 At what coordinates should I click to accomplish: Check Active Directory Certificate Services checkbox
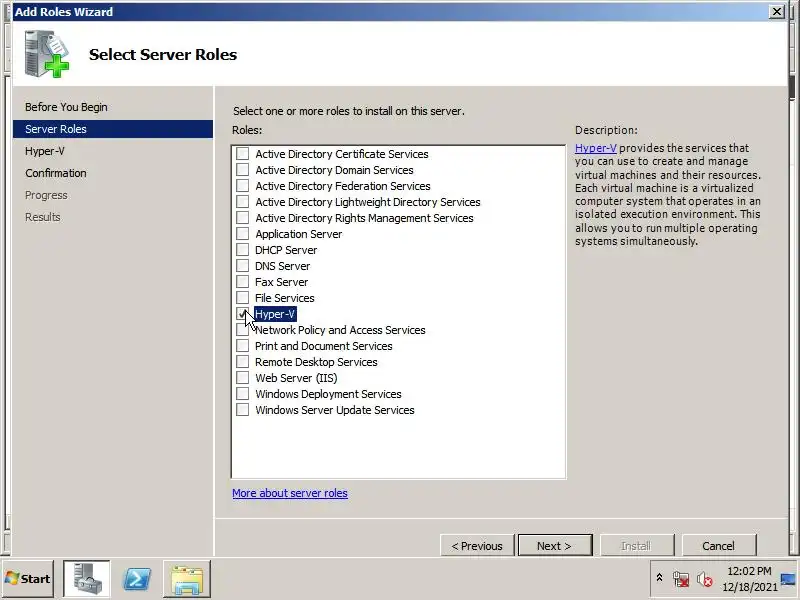coord(242,154)
